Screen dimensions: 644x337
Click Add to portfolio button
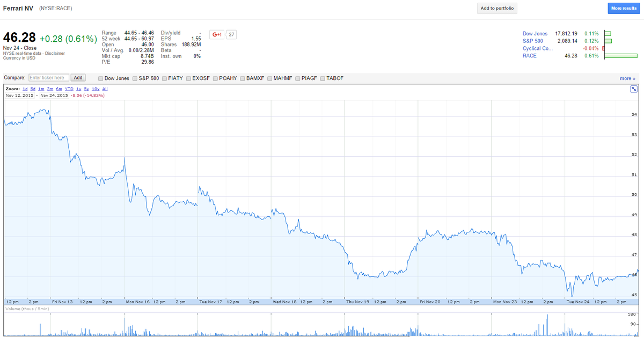497,9
